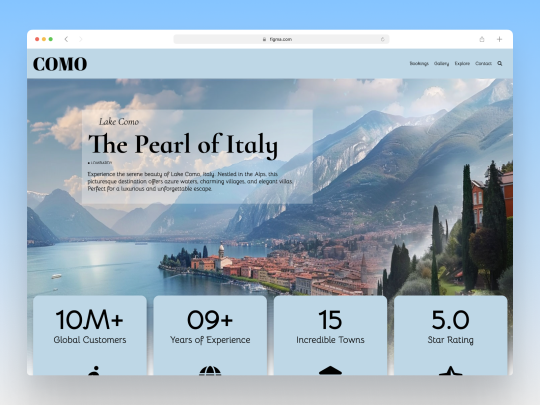
Task: Click the globe icon on Years of Experience card
Action: (210, 371)
